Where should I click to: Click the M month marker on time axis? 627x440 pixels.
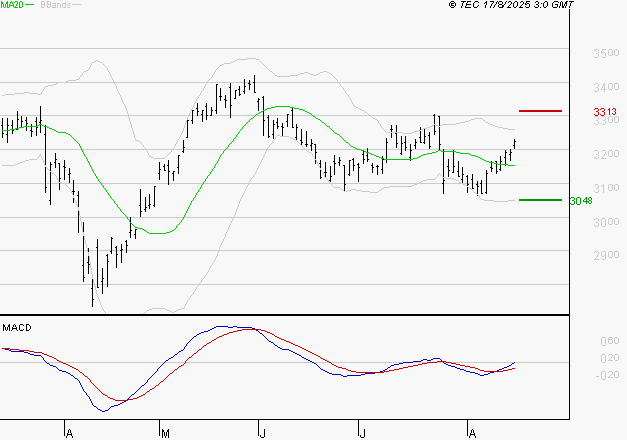point(164,433)
